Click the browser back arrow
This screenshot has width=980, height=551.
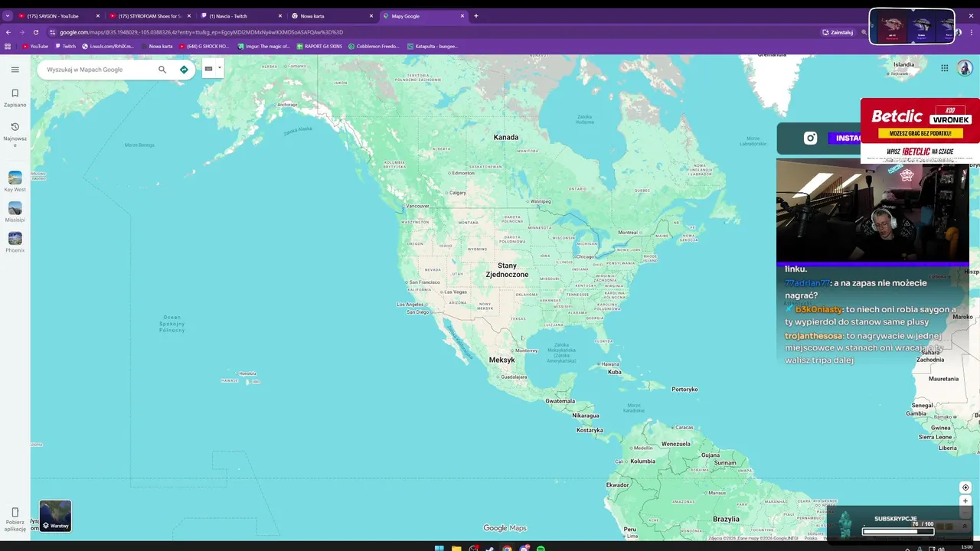click(x=8, y=32)
